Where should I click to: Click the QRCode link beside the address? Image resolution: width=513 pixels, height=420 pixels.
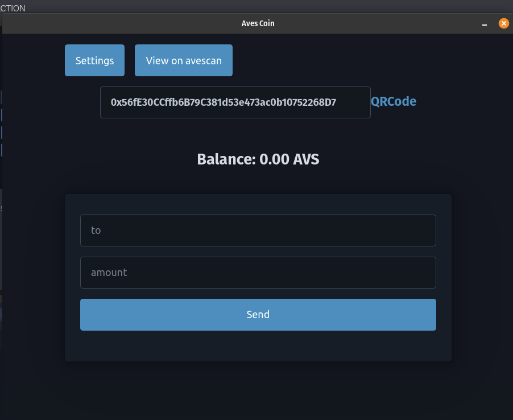pyautogui.click(x=394, y=101)
